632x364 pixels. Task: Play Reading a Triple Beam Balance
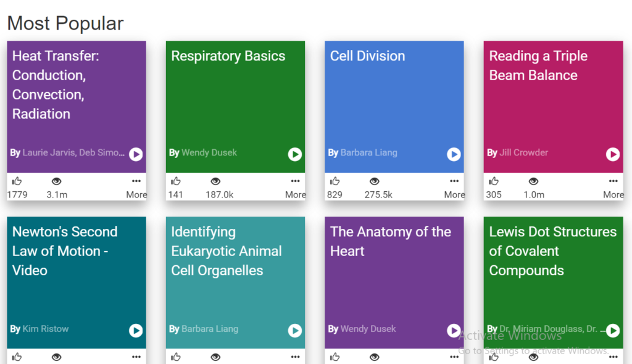[612, 154]
